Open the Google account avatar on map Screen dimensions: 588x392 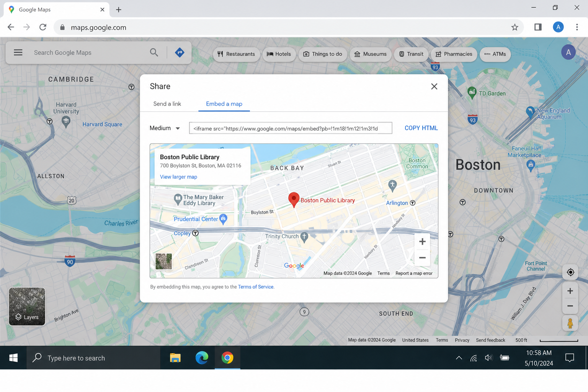coord(568,52)
